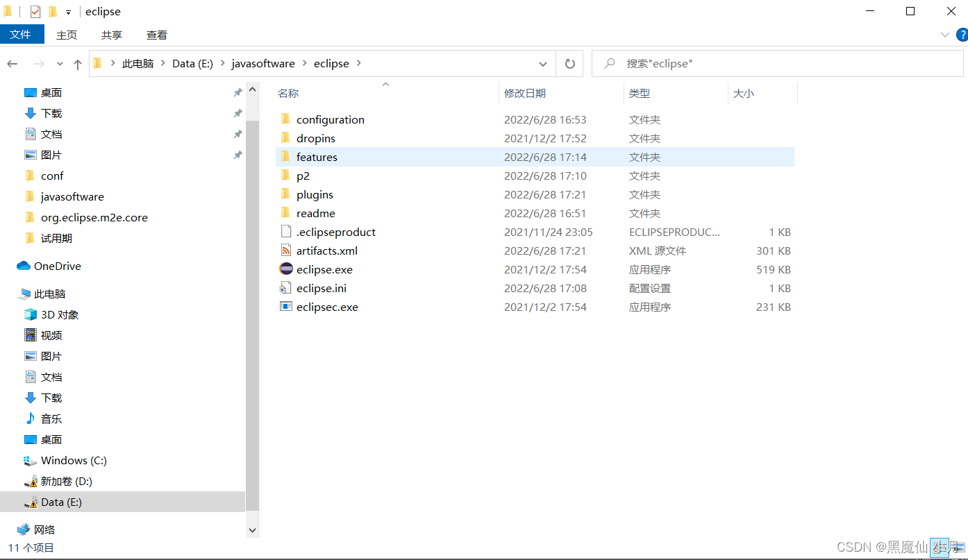Select the plugins folder icon
Image resolution: width=968 pixels, height=560 pixels.
click(285, 194)
